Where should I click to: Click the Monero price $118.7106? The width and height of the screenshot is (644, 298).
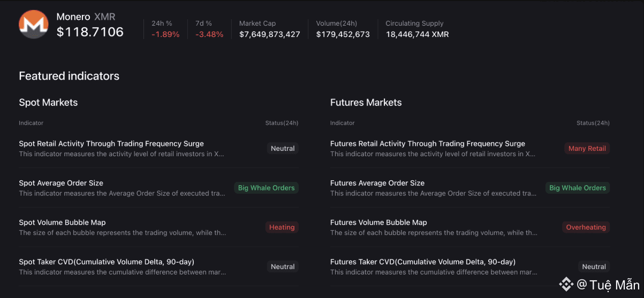(x=90, y=32)
